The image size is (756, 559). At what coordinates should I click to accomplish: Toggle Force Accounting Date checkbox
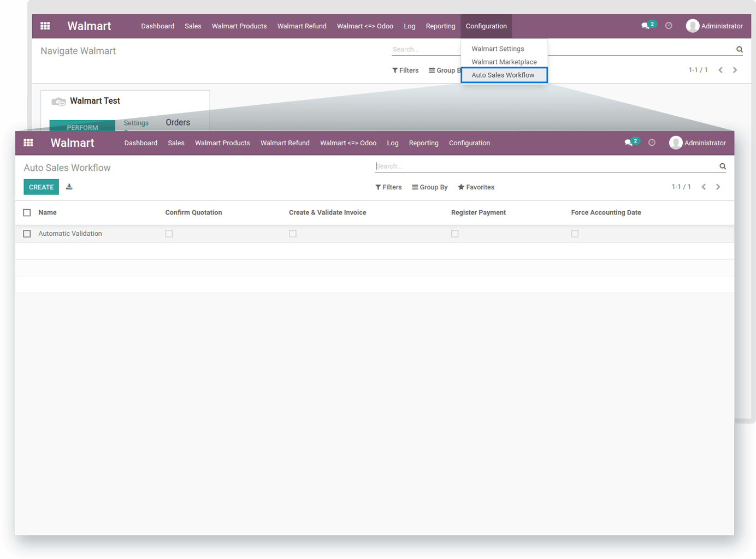575,234
